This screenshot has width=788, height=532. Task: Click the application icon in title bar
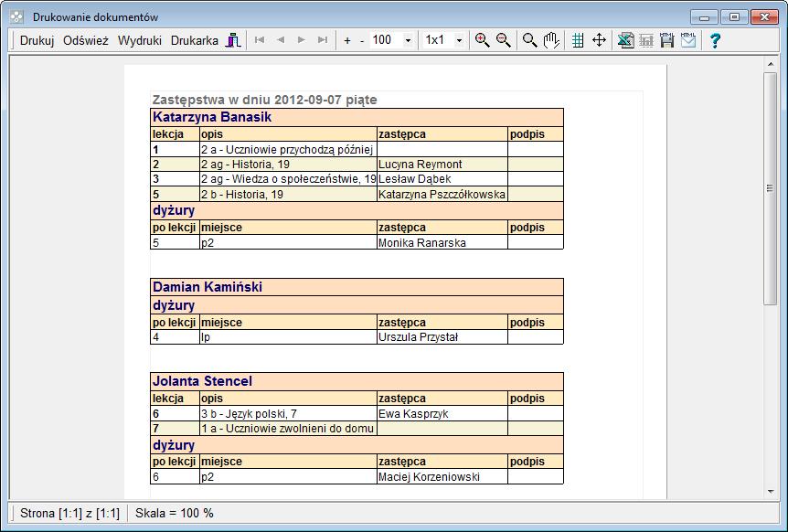[16, 17]
